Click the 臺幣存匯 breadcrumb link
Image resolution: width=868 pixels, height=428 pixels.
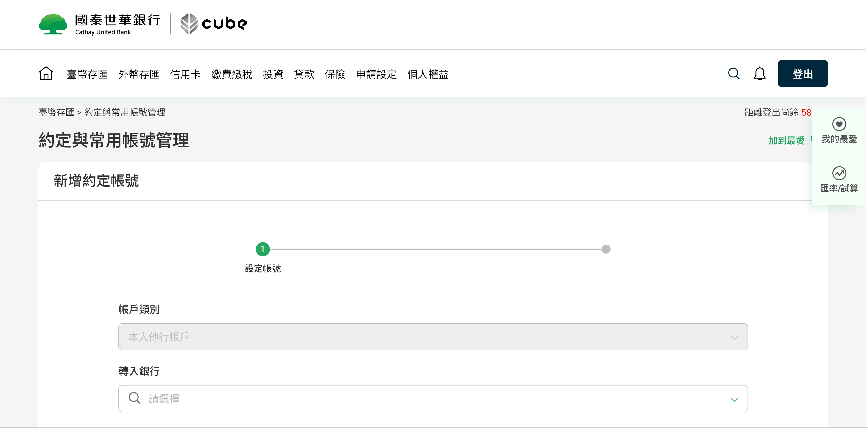[56, 112]
